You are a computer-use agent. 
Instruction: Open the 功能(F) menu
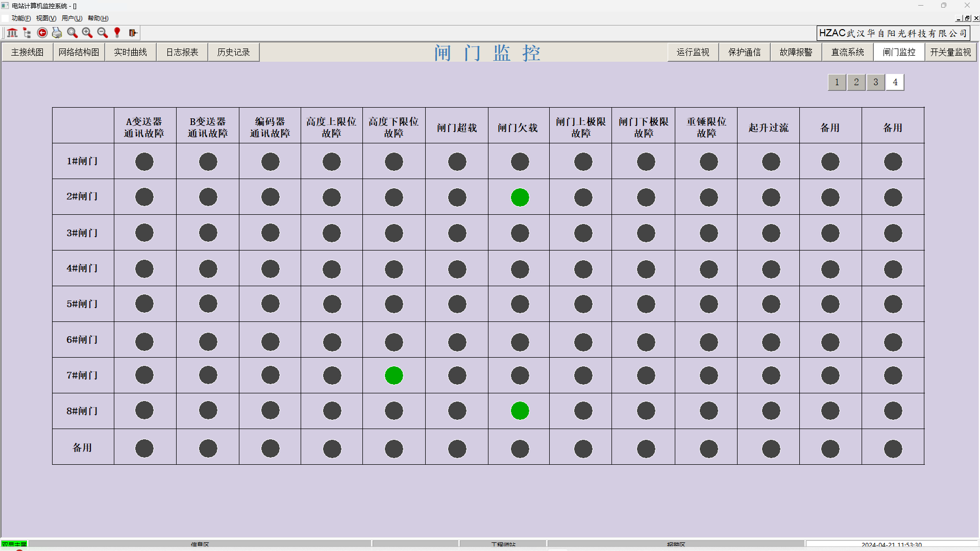point(21,18)
